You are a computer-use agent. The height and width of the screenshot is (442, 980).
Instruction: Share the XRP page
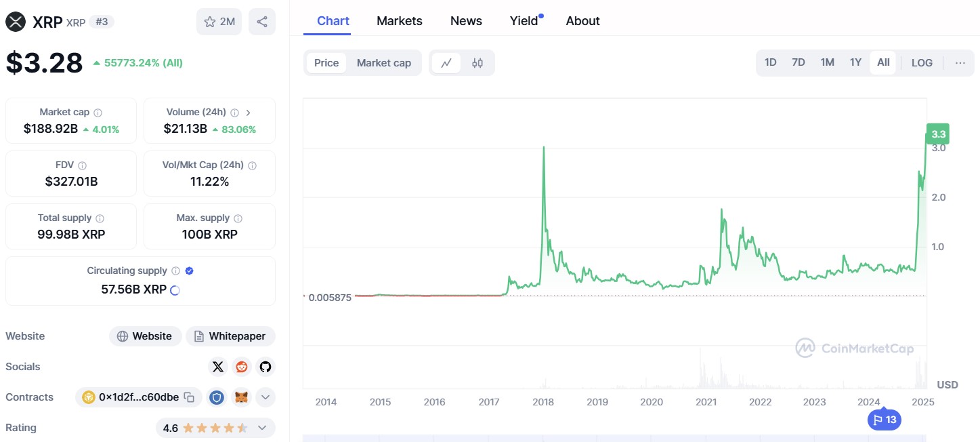[x=262, y=21]
